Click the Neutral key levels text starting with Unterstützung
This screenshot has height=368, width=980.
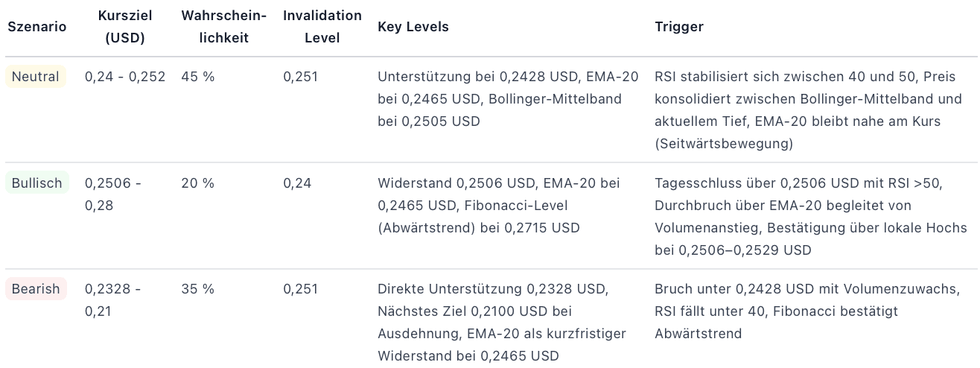508,98
